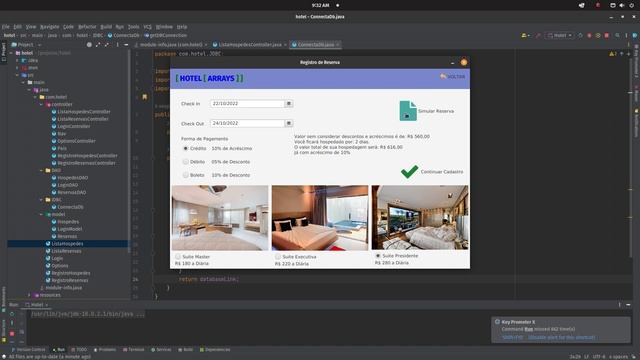Collapse the hotel root project node
This screenshot has height=360, width=640.
pos(11,53)
